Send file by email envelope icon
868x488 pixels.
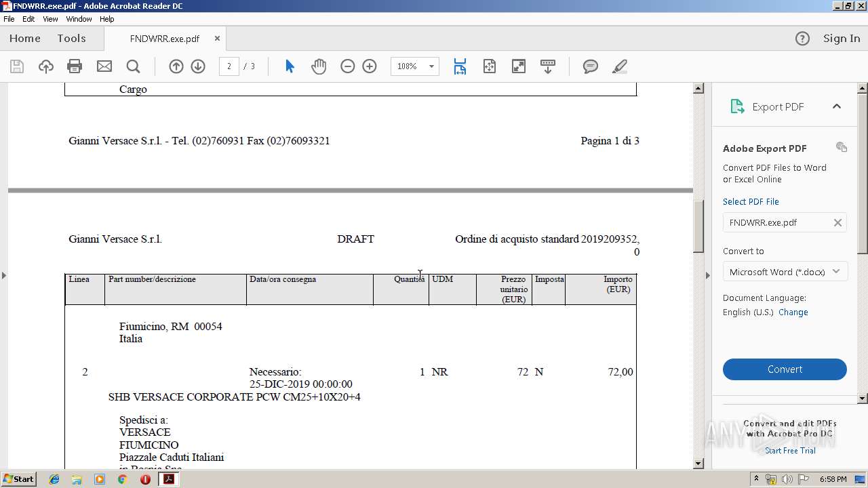pyautogui.click(x=104, y=66)
